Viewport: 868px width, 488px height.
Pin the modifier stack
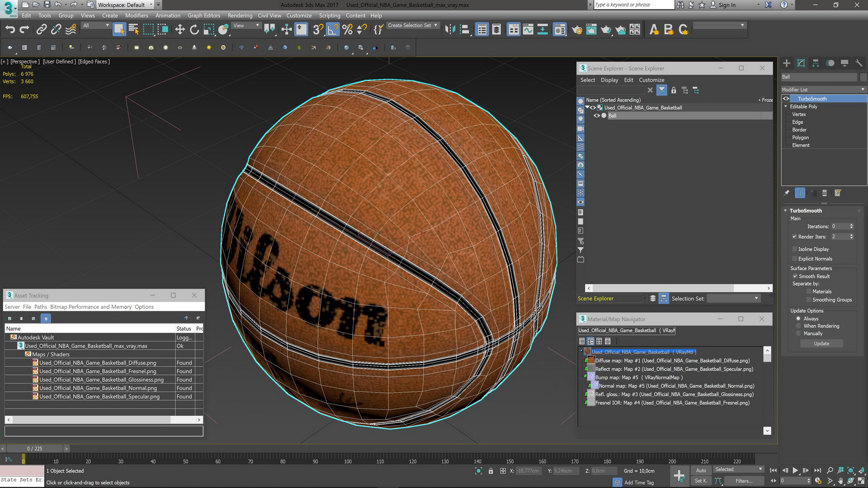coord(787,193)
